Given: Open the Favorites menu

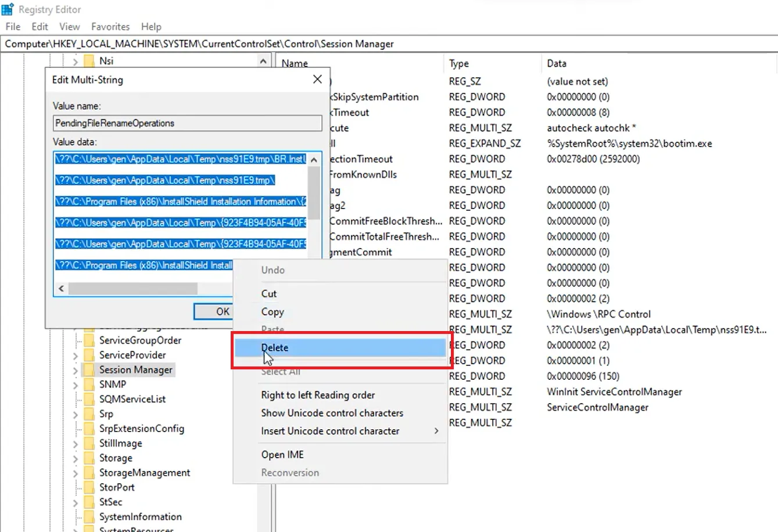Looking at the screenshot, I should point(110,26).
